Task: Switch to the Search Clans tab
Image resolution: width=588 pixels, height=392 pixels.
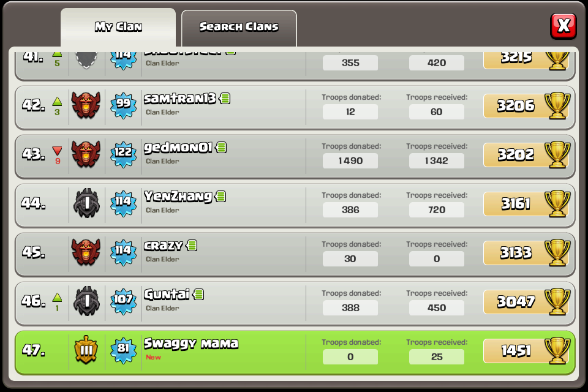Action: pos(239,28)
